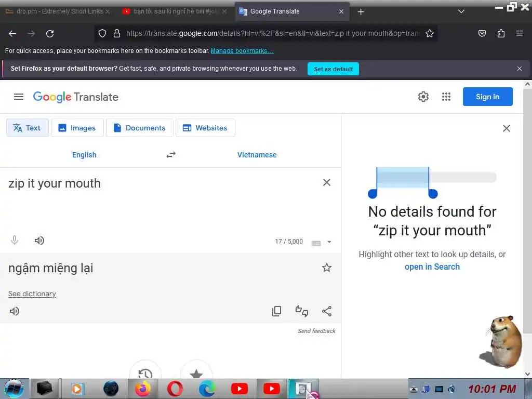Open Microsoft Edge from the taskbar
532x399 pixels.
[207, 389]
